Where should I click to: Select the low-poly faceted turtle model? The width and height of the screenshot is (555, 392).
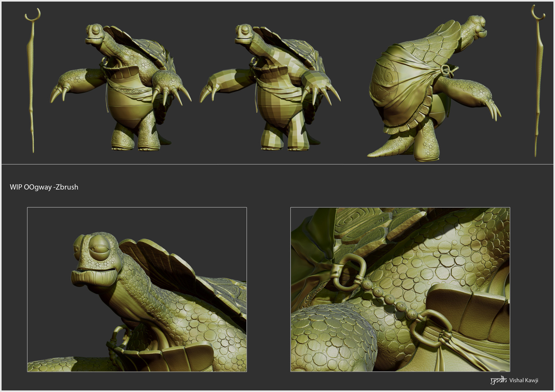click(270, 87)
